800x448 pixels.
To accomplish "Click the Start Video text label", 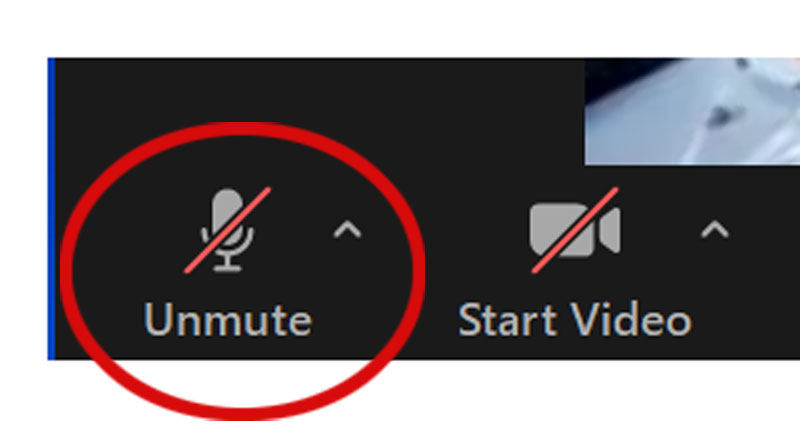I will [575, 320].
